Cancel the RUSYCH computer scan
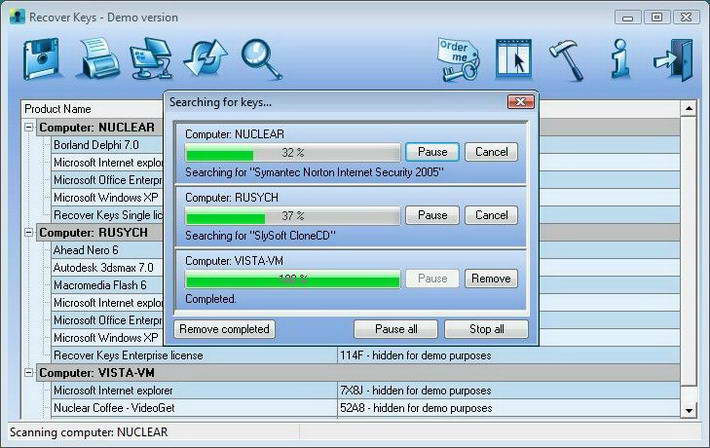This screenshot has width=710, height=448. [x=491, y=215]
